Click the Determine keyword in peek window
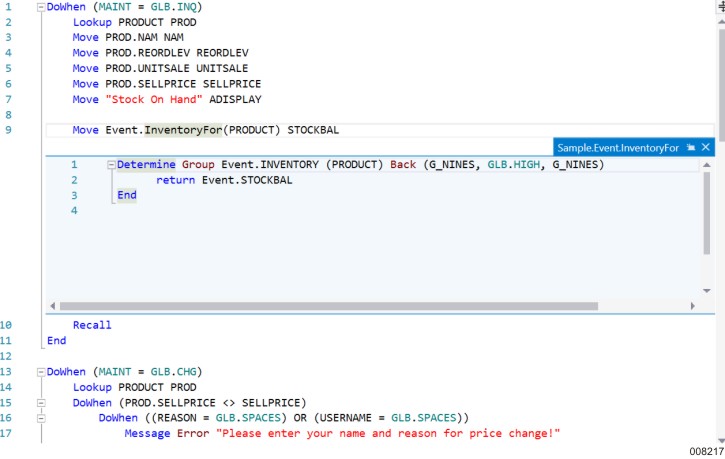 coord(146,165)
